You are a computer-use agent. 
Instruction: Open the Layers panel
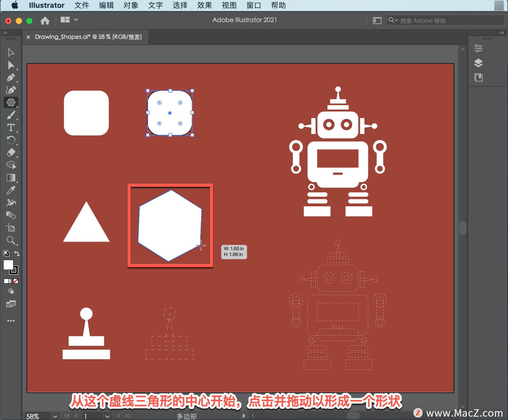pyautogui.click(x=478, y=63)
